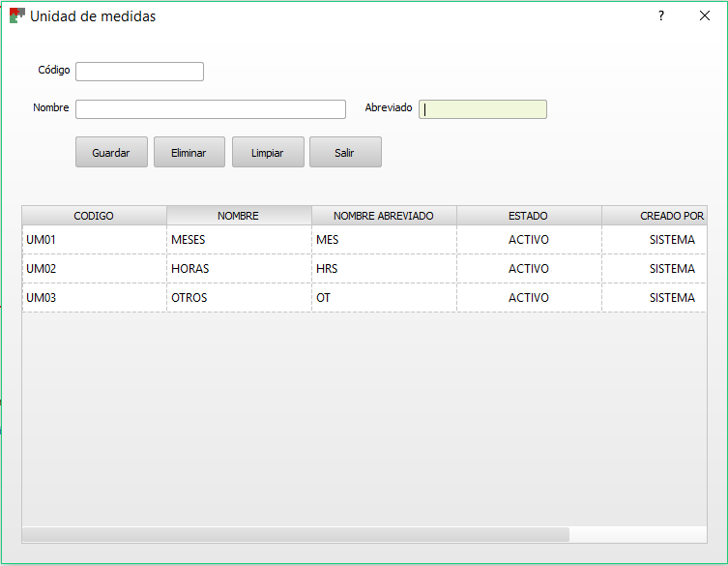728x566 pixels.
Task: Click the app icon in title bar
Action: (x=16, y=16)
